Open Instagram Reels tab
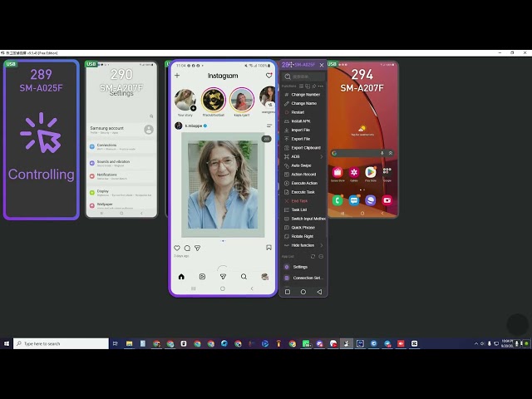 202,277
